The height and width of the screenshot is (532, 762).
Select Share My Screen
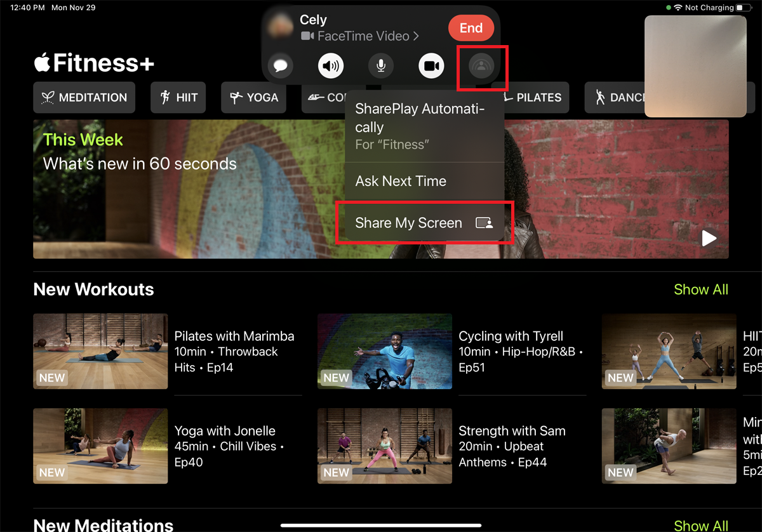424,223
